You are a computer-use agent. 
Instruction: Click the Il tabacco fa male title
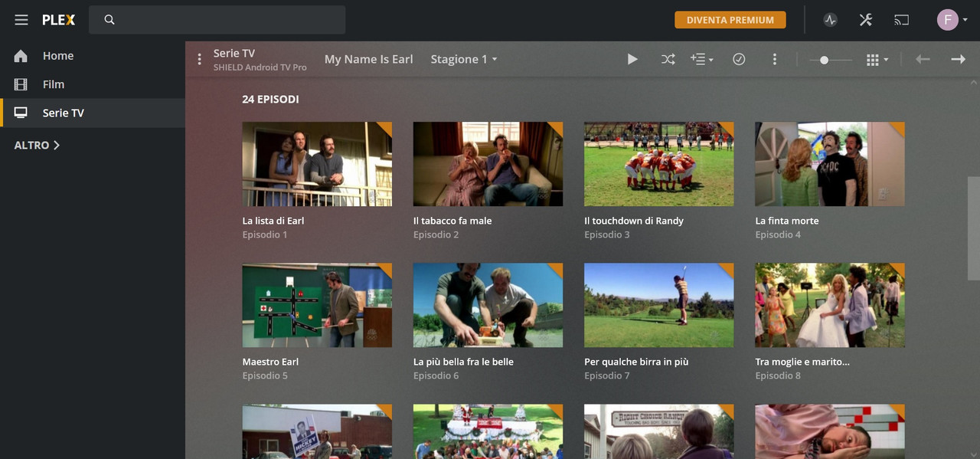[x=452, y=221]
